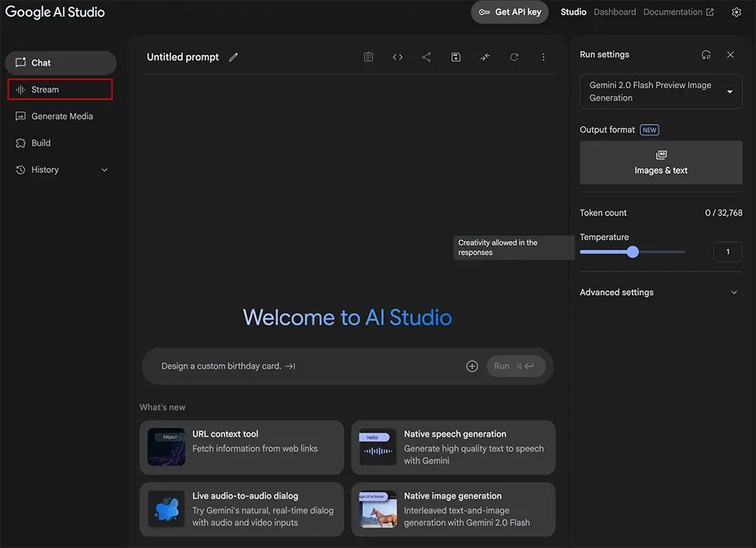The width and height of the screenshot is (756, 548).
Task: Click the Native speech waveform thumbnail
Action: coord(378,447)
